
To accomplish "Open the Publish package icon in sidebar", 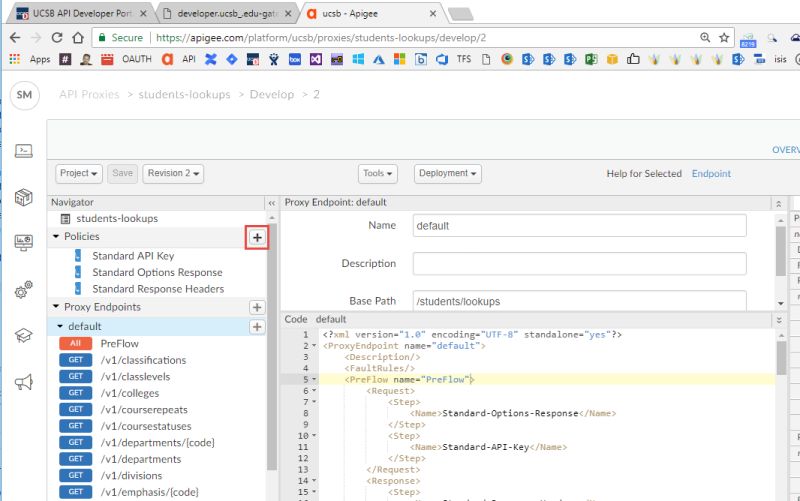I will point(23,197).
